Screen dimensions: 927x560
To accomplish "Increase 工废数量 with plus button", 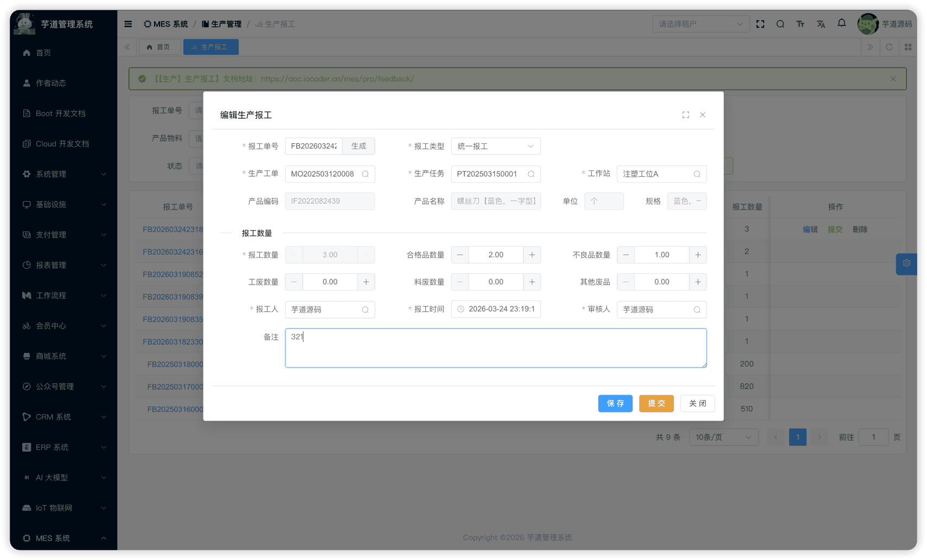I will 366,282.
